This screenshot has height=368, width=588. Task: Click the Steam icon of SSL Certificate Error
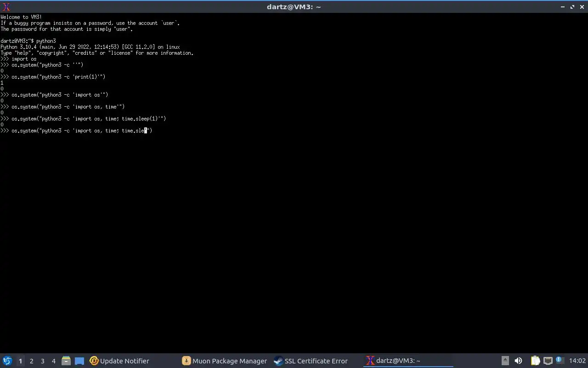click(x=278, y=361)
